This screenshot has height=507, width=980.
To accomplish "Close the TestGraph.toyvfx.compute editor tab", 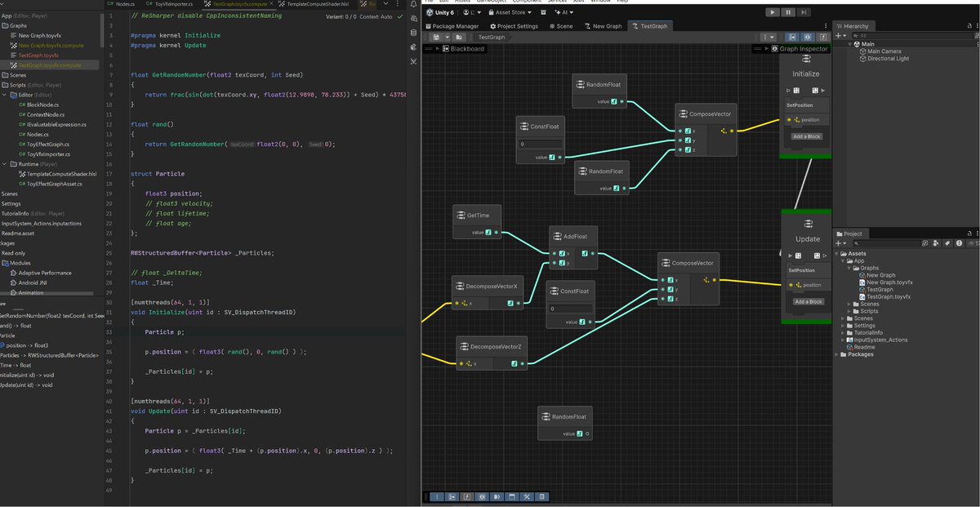I will click(270, 4).
